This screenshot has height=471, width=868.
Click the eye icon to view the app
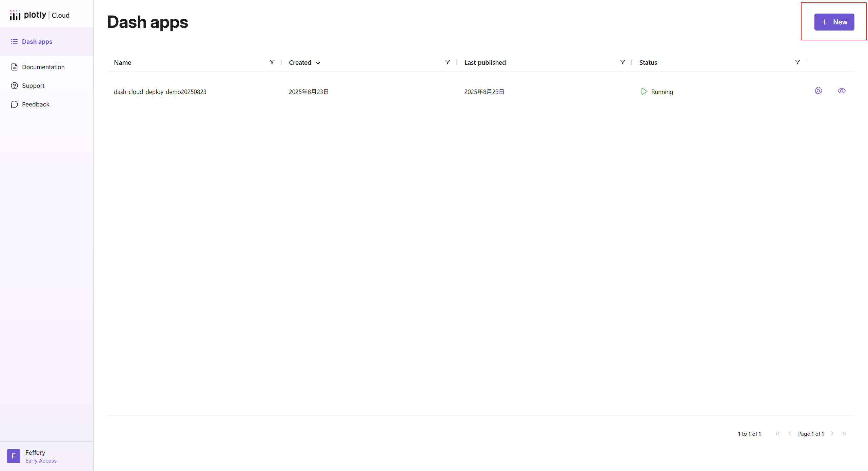(x=842, y=91)
